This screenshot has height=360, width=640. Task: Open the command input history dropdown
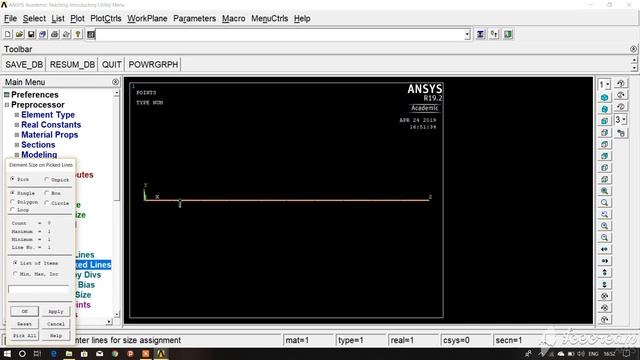coord(467,35)
